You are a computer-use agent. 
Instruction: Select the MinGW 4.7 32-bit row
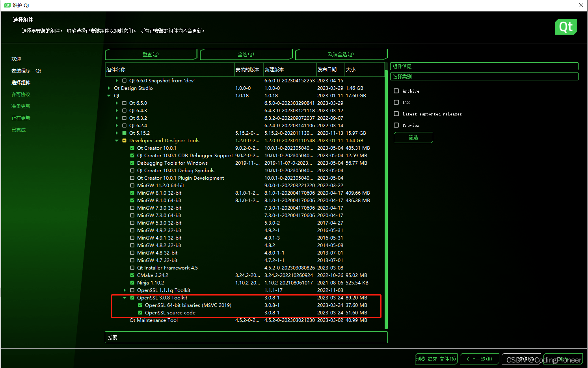click(x=244, y=260)
